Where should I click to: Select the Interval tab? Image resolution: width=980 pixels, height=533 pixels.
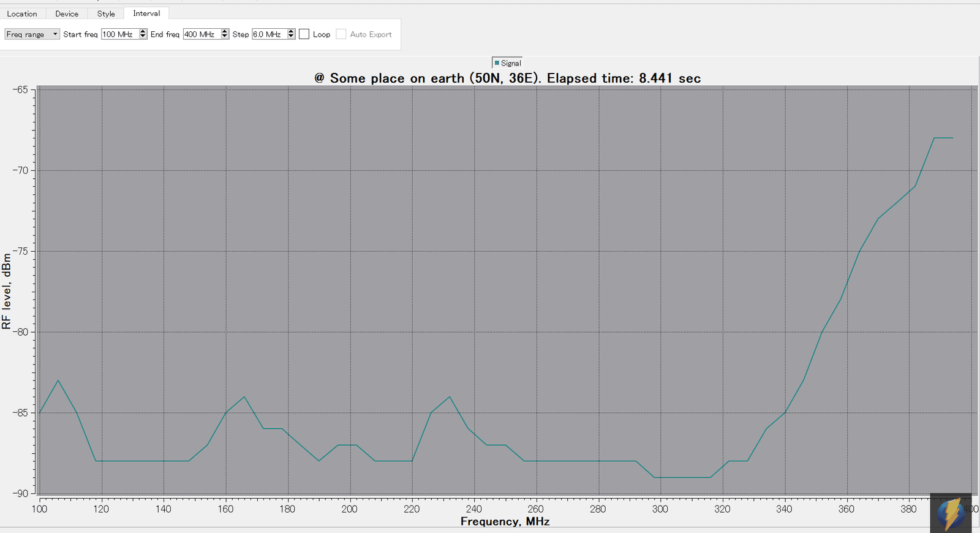[x=146, y=13]
